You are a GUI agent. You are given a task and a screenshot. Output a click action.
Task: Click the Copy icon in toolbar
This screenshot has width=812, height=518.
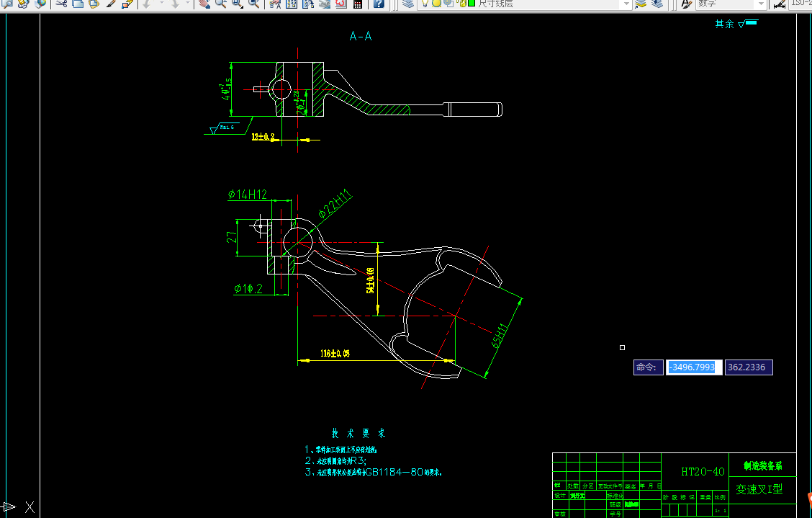78,3
